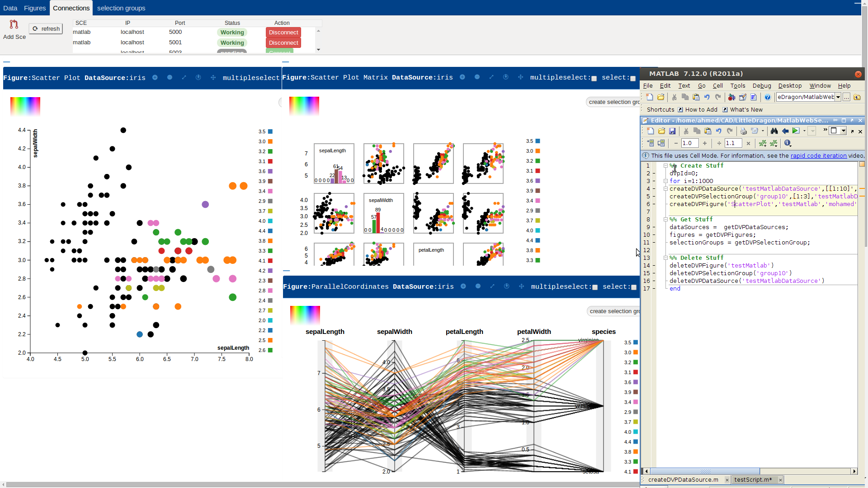The height and width of the screenshot is (488, 868).
Task: Run script with the green play icon
Action: pos(796,131)
